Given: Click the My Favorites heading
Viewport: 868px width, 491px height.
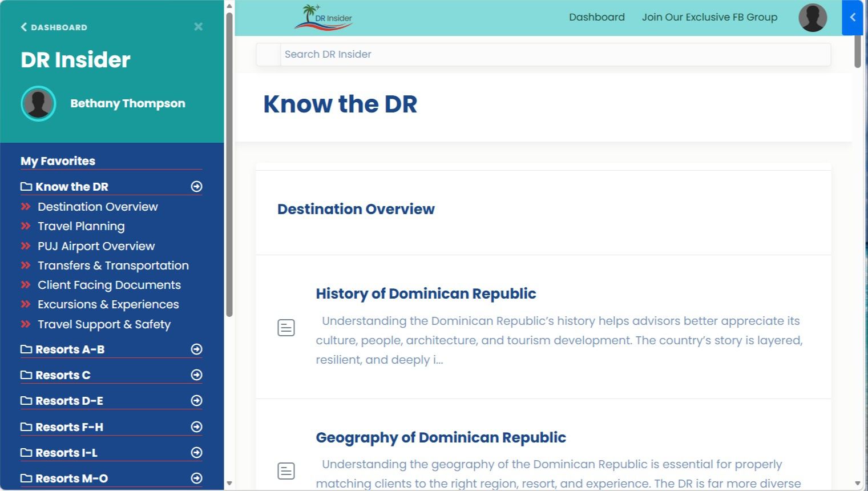Looking at the screenshot, I should coord(58,161).
